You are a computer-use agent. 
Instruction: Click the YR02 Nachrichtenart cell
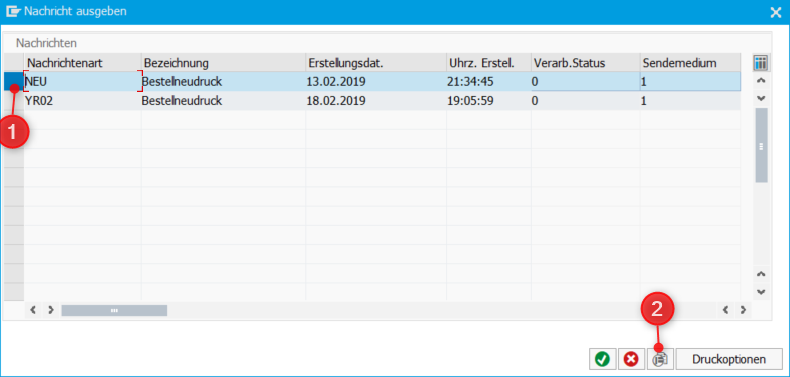[83, 100]
